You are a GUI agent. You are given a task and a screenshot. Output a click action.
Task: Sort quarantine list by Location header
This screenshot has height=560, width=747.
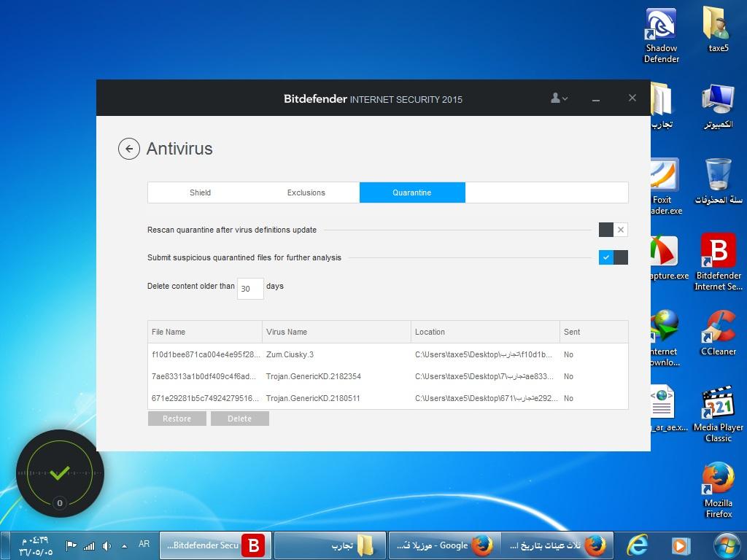(x=485, y=332)
